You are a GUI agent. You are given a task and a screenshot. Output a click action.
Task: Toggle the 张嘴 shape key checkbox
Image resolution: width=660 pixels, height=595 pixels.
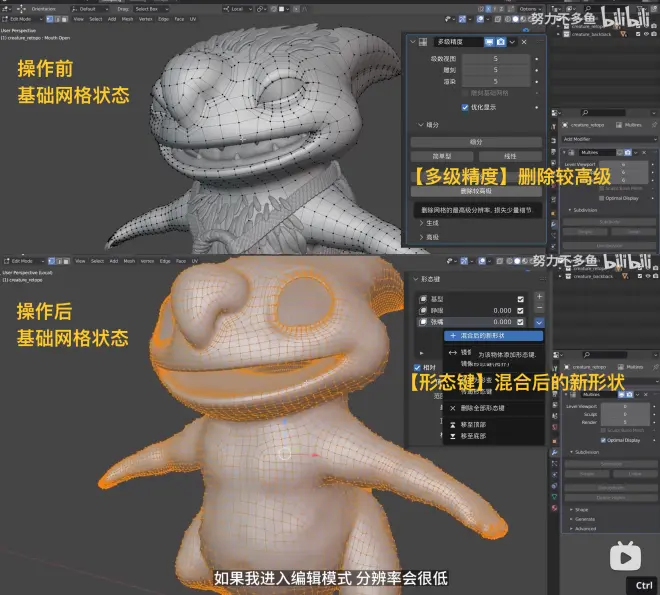pyautogui.click(x=521, y=321)
